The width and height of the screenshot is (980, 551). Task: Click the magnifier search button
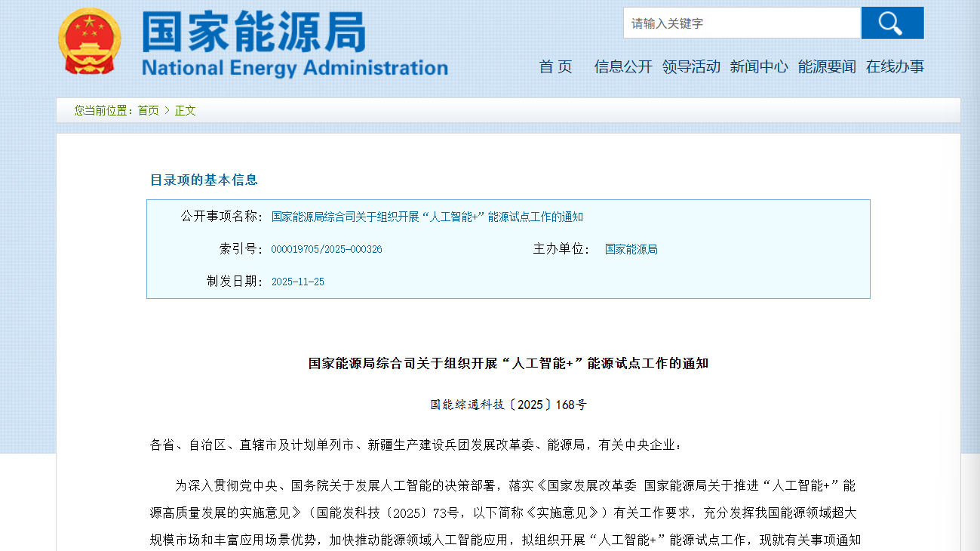pyautogui.click(x=892, y=23)
